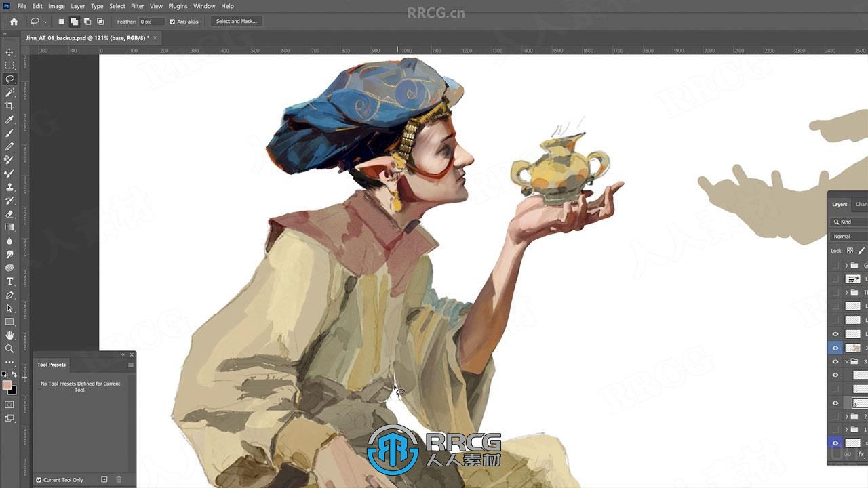868x488 pixels.
Task: Swap foreground and background colors
Action: click(14, 374)
